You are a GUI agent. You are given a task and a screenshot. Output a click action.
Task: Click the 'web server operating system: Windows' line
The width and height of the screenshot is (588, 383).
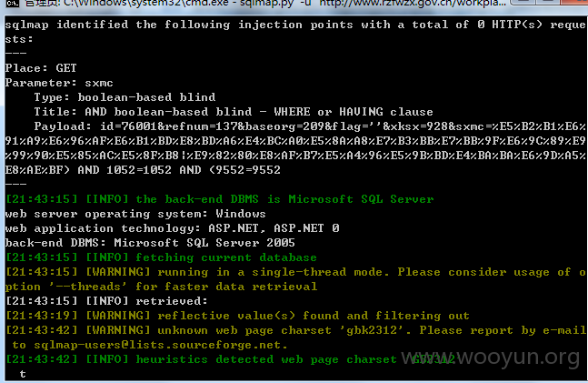tap(135, 214)
